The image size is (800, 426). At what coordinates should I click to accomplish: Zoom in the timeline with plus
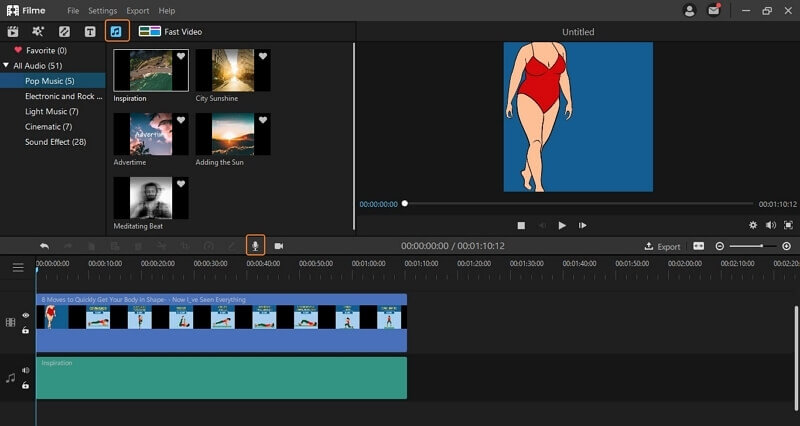(x=786, y=246)
